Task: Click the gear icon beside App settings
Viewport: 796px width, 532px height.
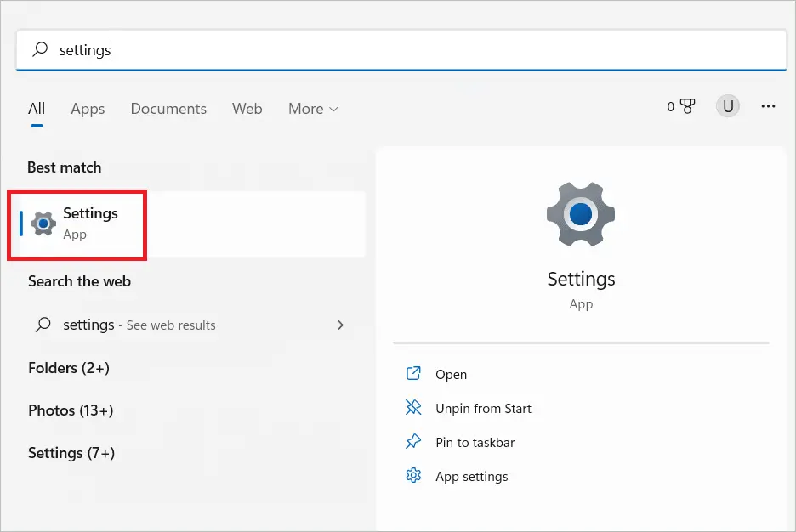Action: click(x=413, y=475)
